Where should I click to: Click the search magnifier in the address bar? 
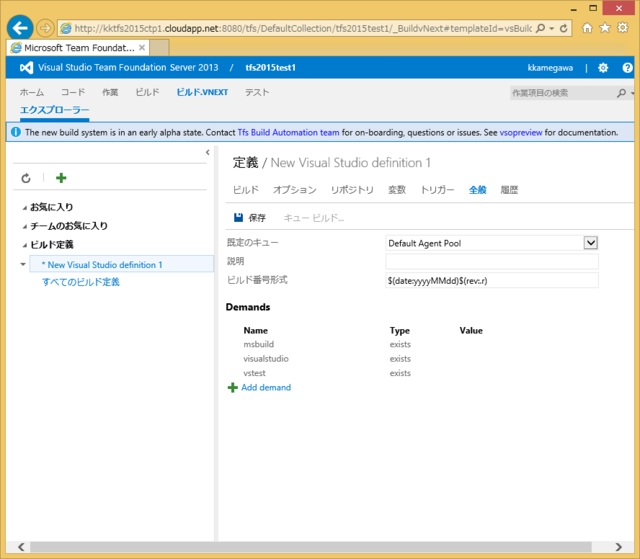(540, 28)
